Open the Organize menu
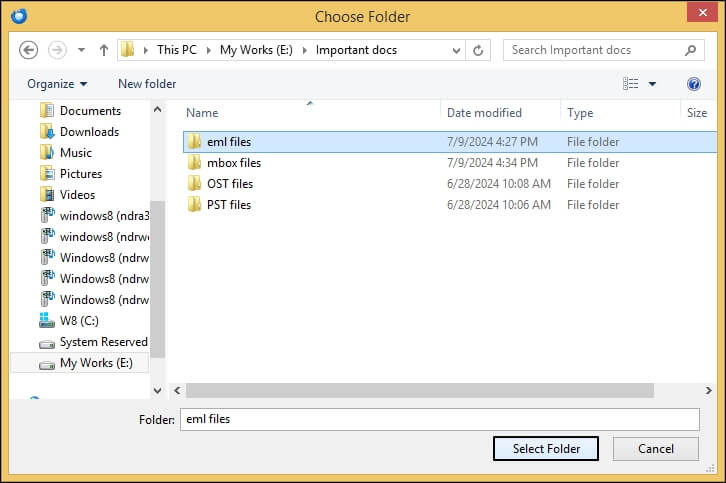Viewport: 726px width, 483px height. coord(57,84)
